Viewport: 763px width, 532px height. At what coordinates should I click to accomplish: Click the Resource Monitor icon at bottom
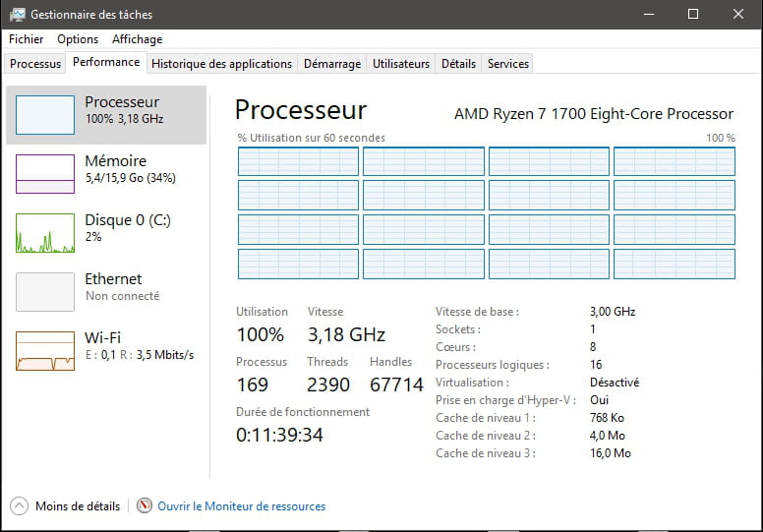click(x=145, y=506)
